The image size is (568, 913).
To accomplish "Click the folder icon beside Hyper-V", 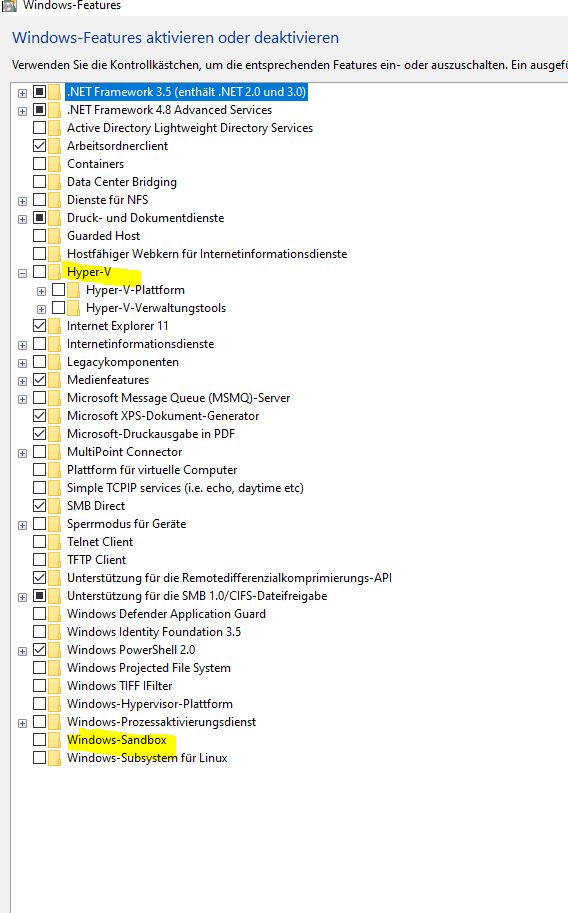I will [55, 272].
